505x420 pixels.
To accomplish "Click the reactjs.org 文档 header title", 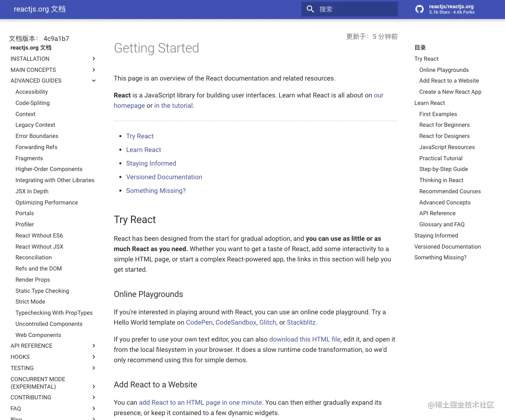I will coord(40,9).
